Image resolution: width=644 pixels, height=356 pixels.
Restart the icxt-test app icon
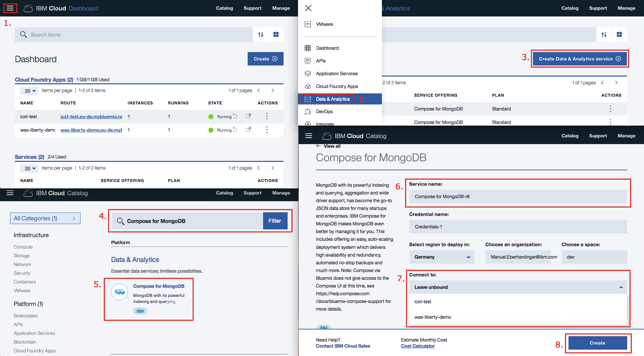(235, 116)
